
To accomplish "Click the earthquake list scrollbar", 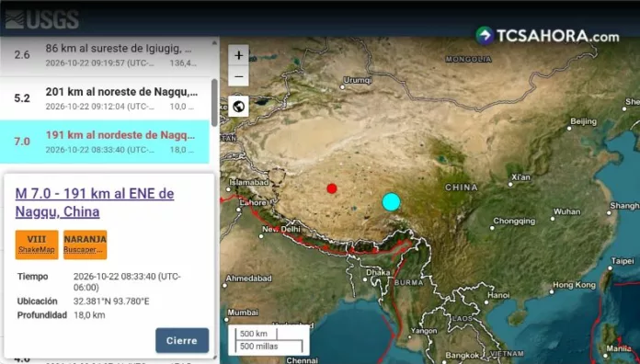I will [x=214, y=102].
